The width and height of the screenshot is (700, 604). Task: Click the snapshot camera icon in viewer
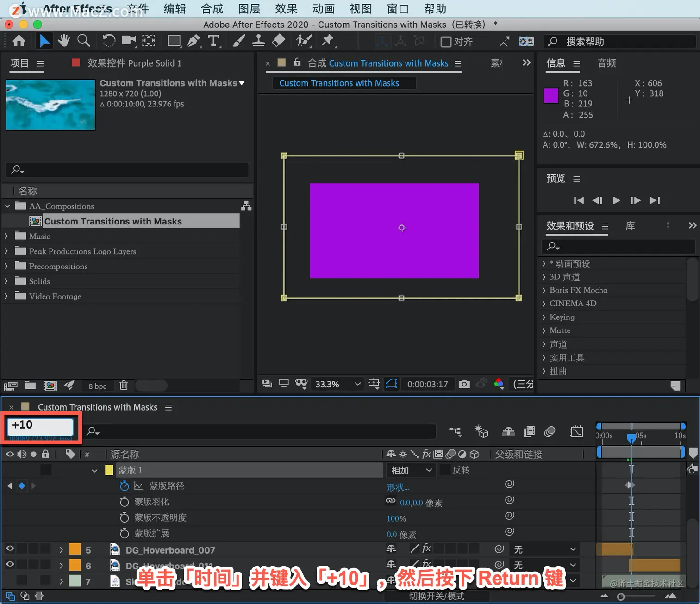tap(464, 384)
